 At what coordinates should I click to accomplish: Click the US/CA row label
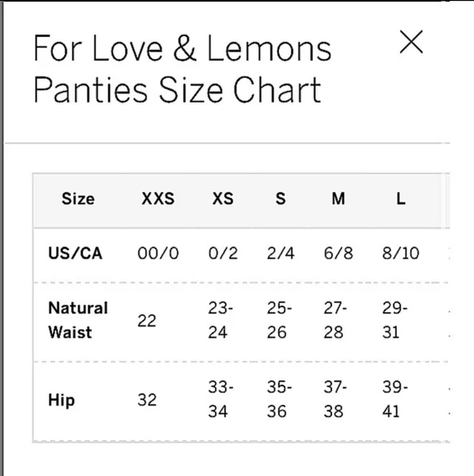point(75,253)
